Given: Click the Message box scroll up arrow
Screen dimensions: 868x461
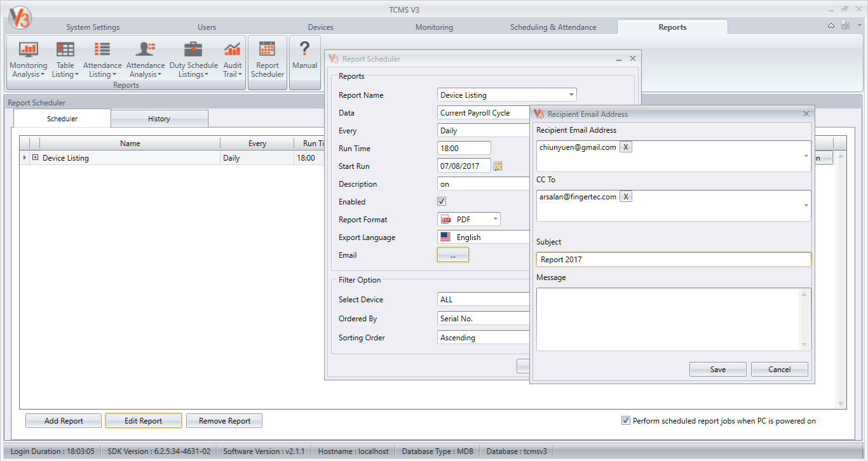Looking at the screenshot, I should pyautogui.click(x=805, y=294).
